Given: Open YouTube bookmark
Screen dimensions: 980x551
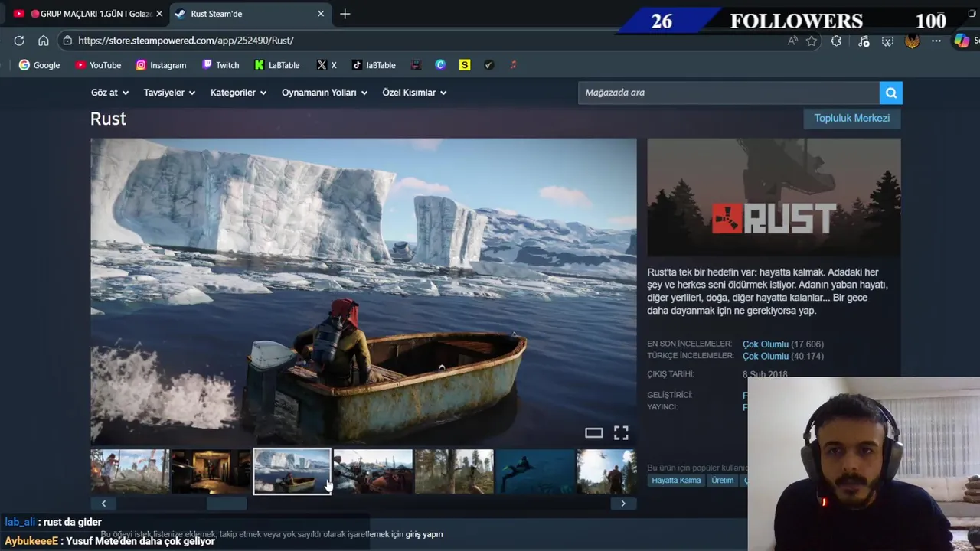Looking at the screenshot, I should coord(98,65).
